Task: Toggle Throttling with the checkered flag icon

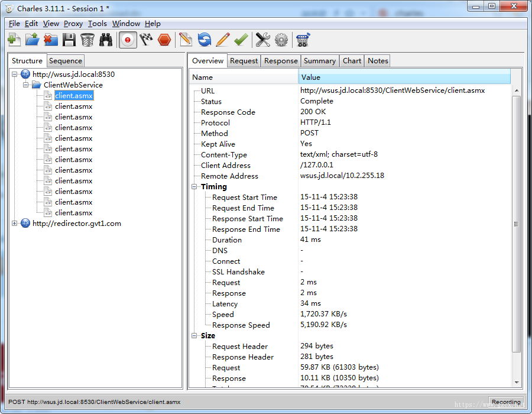Action: point(146,40)
